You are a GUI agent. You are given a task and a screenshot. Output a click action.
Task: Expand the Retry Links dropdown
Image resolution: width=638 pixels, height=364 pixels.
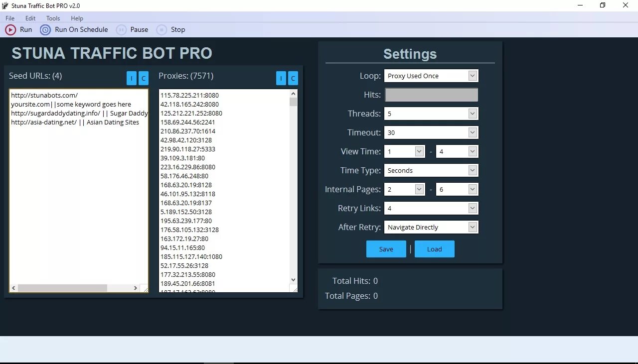coord(473,208)
